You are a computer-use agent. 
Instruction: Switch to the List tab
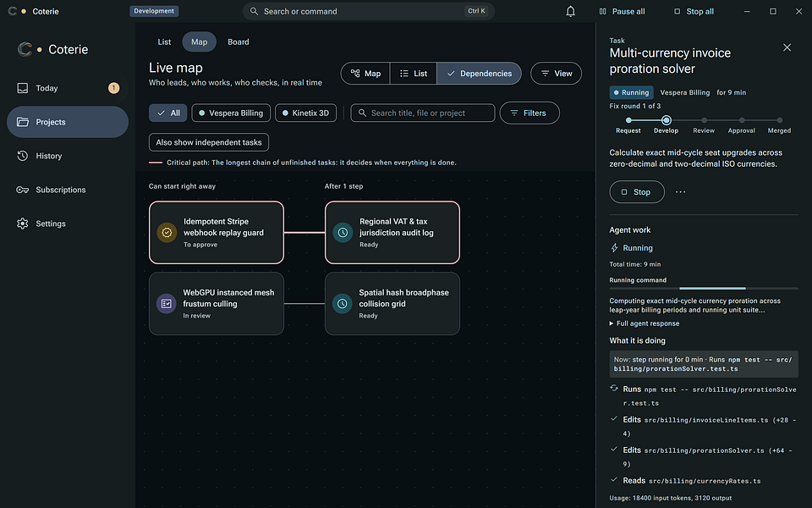coord(164,42)
